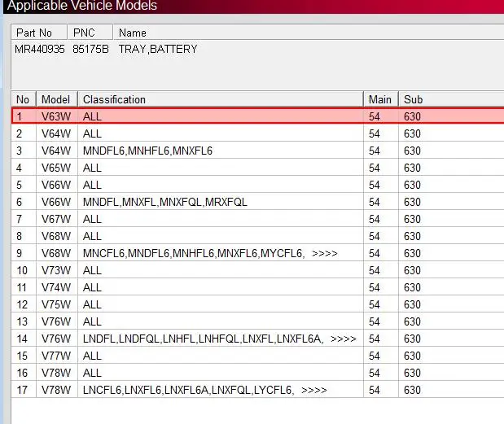Image resolution: width=504 pixels, height=424 pixels.
Task: Select classification MNDFL6,MNHFL6,MNXFL6 in row 3
Action: (147, 151)
